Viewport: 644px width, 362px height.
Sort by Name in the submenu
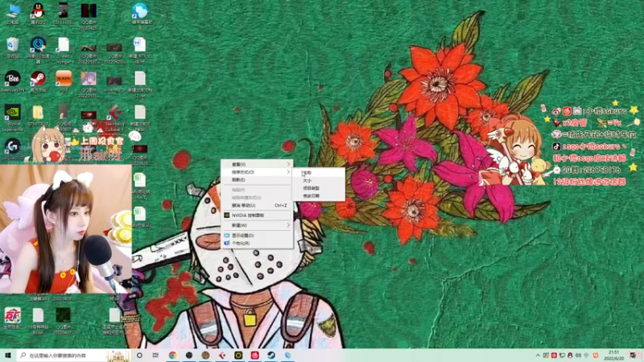[x=318, y=173]
